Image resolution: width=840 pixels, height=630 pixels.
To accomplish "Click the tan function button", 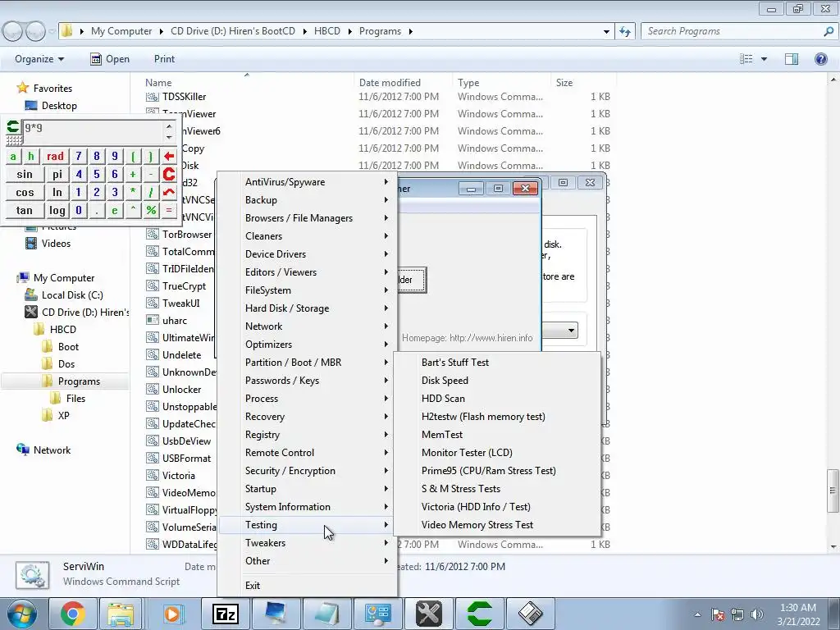I will (x=25, y=211).
